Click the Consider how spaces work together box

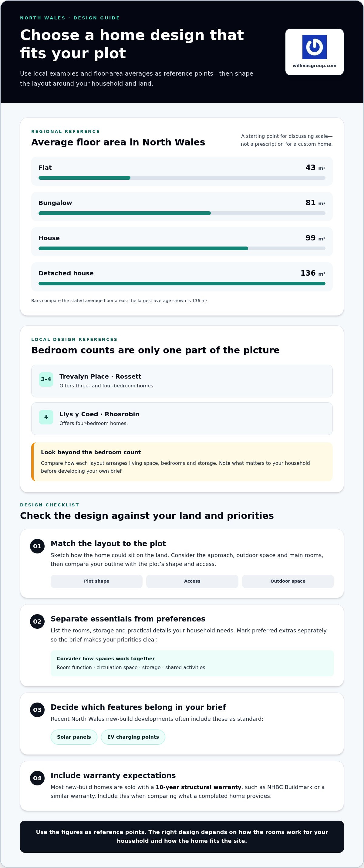(192, 663)
